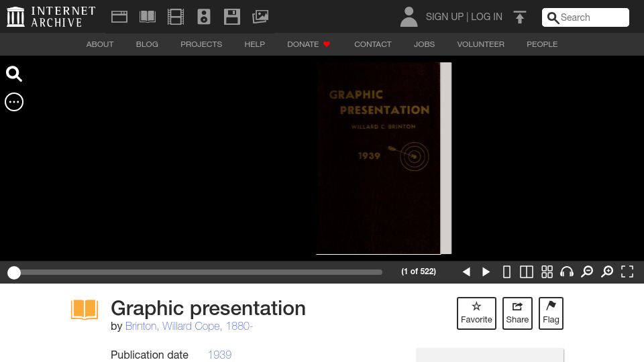Click publication date 1939 link
644x362 pixels.
click(220, 355)
